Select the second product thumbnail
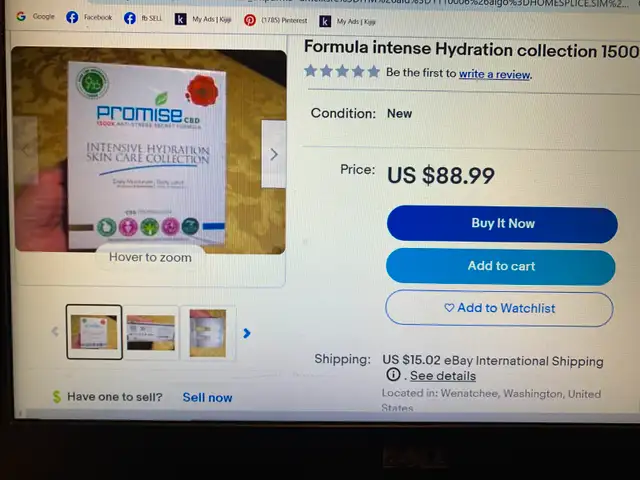Screen dimensions: 640x480 tap(151, 333)
